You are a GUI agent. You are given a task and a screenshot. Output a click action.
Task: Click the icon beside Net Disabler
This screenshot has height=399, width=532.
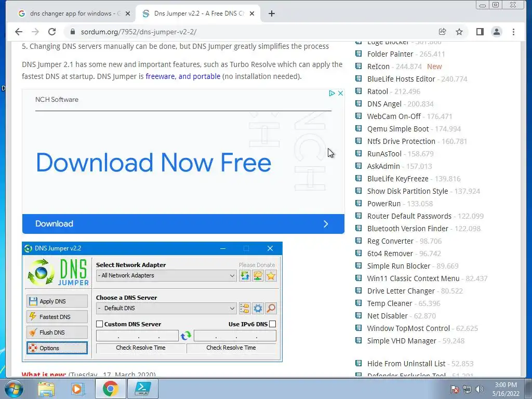358,315
